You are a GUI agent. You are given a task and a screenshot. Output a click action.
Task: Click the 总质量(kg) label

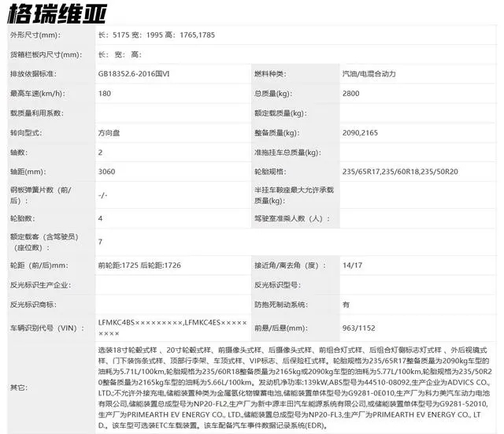tap(273, 94)
